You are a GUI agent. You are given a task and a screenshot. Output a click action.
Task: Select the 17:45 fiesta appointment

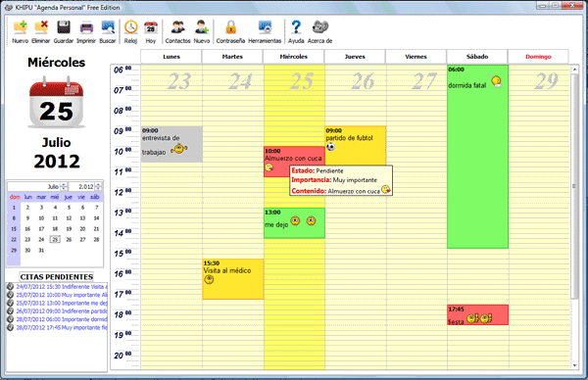478,314
